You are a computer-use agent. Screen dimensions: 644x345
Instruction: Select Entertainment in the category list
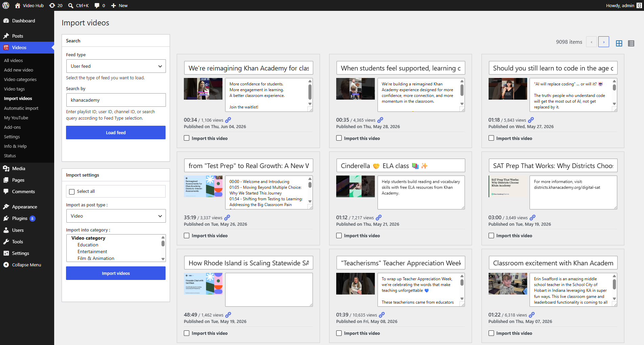click(x=92, y=251)
